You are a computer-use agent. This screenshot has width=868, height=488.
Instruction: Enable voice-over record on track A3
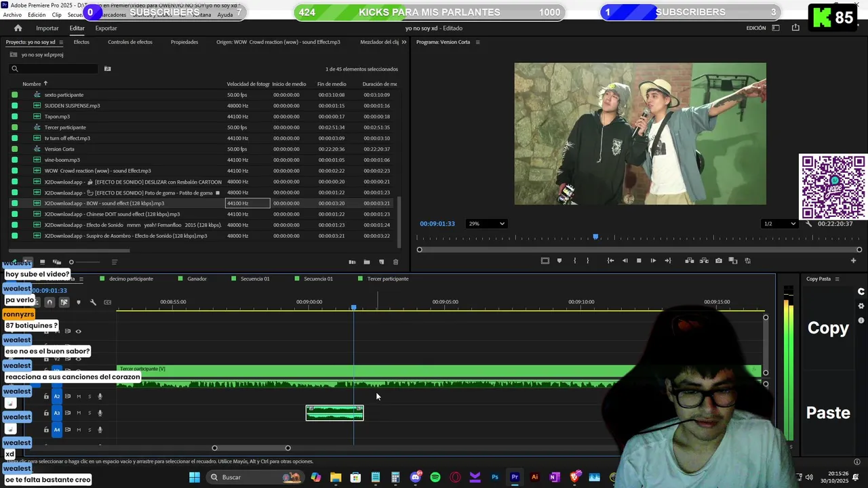[100, 413]
